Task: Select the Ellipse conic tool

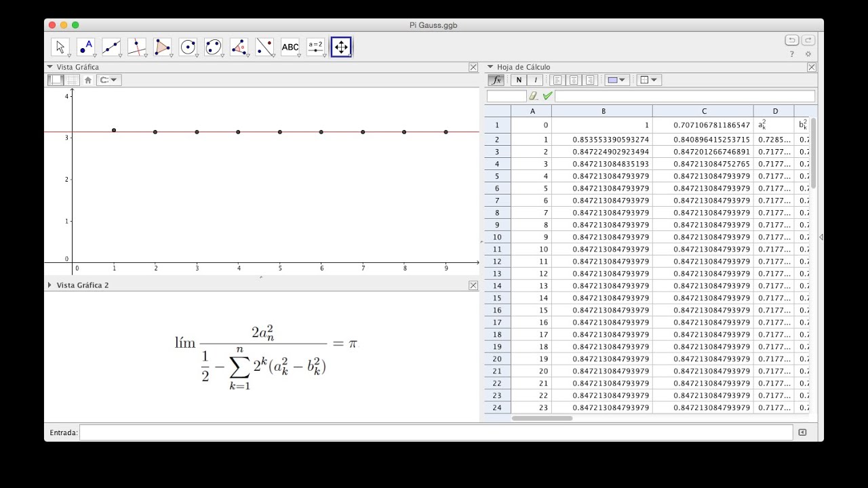Action: point(214,47)
